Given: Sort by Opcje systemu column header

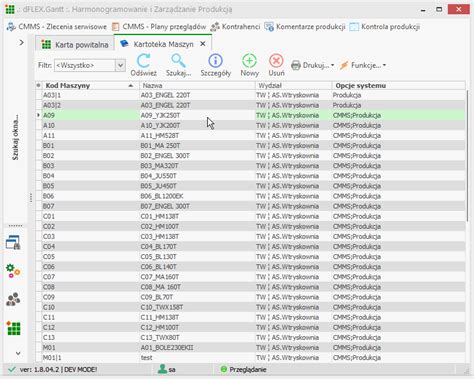Looking at the screenshot, I should 399,86.
